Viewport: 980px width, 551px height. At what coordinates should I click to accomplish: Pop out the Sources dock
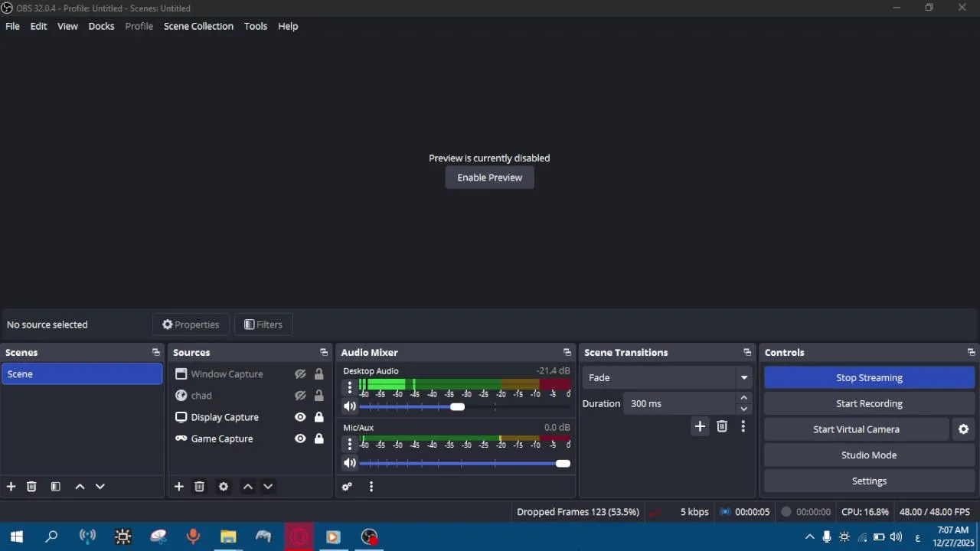324,353
